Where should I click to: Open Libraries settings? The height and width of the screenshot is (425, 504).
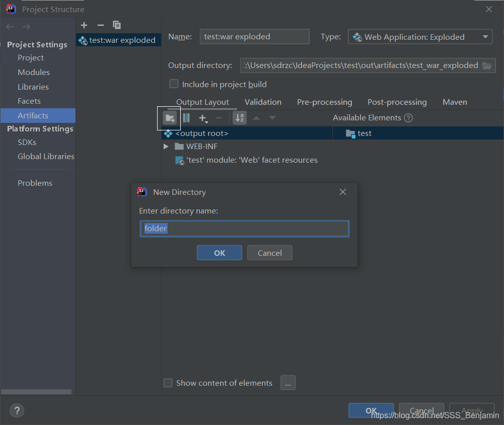tap(33, 87)
